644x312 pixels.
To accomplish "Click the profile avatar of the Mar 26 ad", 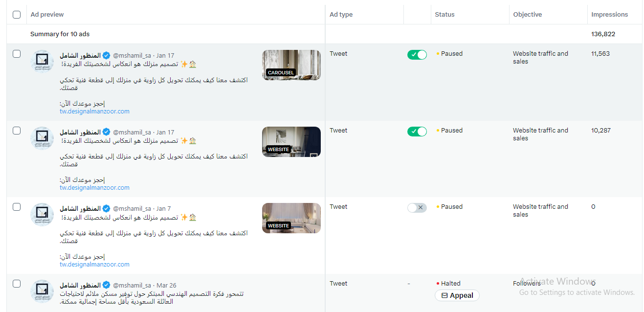I will point(42,291).
